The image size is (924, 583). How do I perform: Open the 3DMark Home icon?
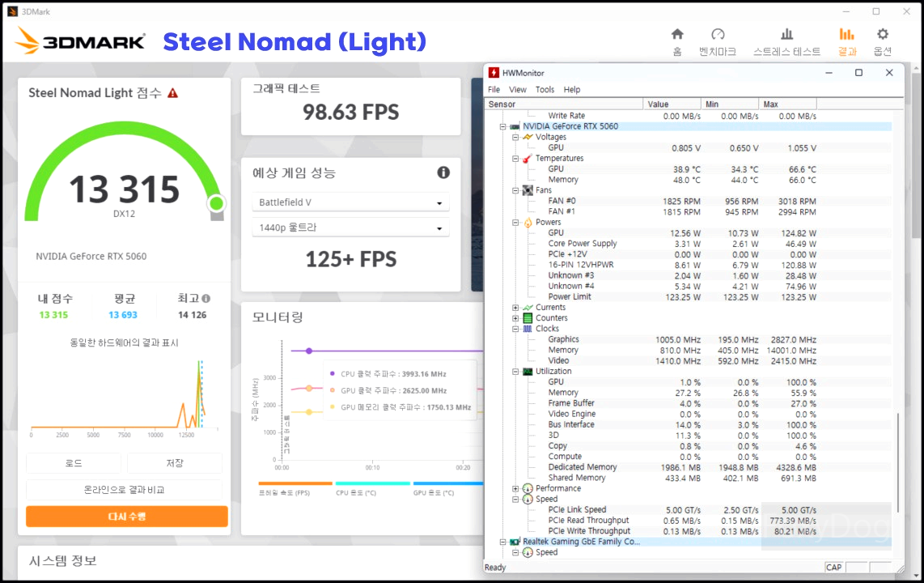pyautogui.click(x=677, y=34)
